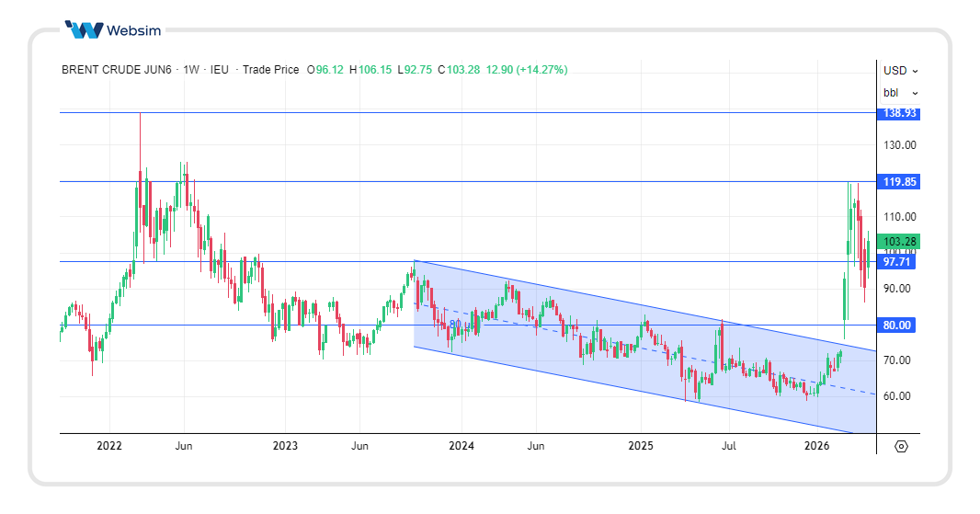The width and height of the screenshot is (980, 514).
Task: Expand the USD currency dropdown
Action: click(900, 70)
